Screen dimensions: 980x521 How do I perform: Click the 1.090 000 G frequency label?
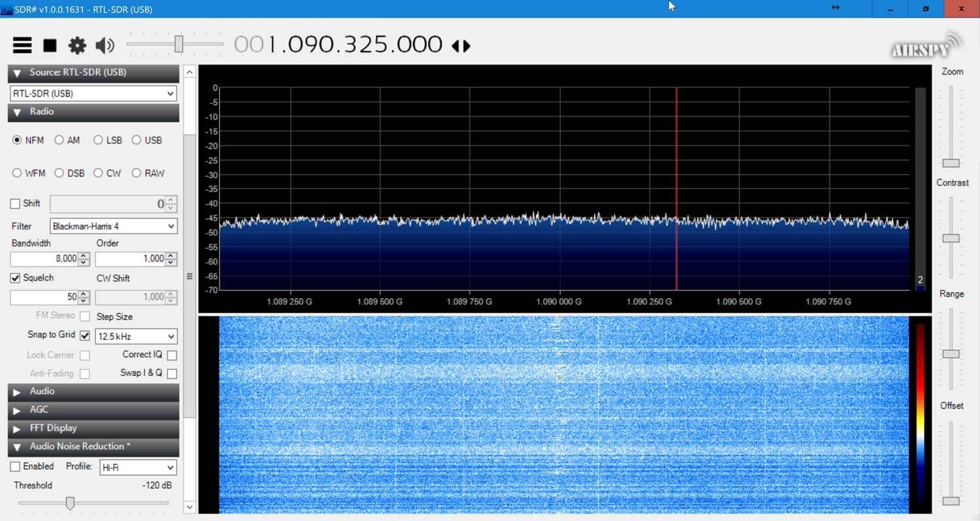pyautogui.click(x=560, y=302)
